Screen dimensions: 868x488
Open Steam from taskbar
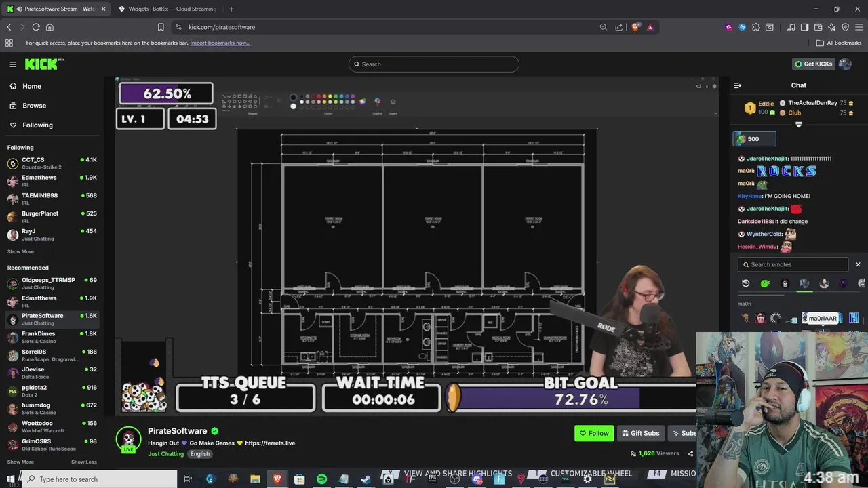tap(366, 479)
